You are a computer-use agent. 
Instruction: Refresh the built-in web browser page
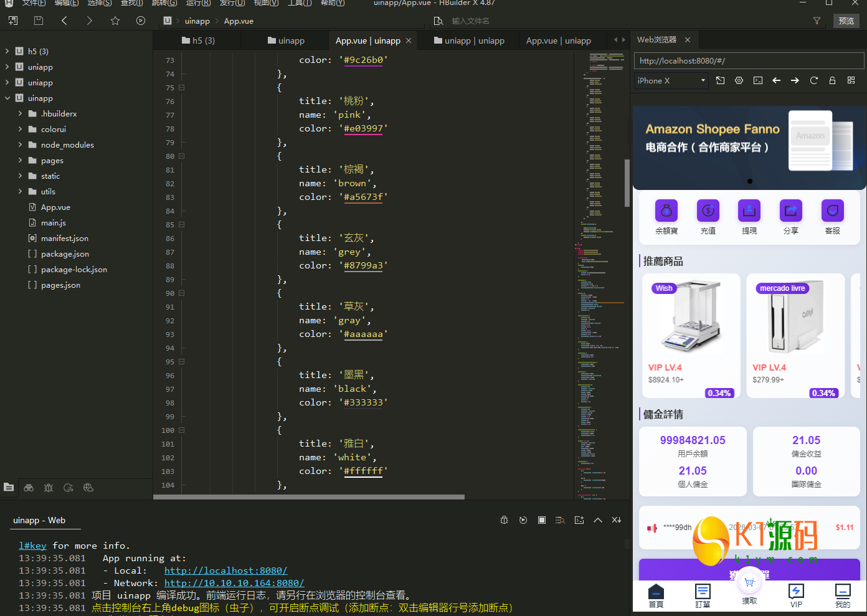pos(813,80)
